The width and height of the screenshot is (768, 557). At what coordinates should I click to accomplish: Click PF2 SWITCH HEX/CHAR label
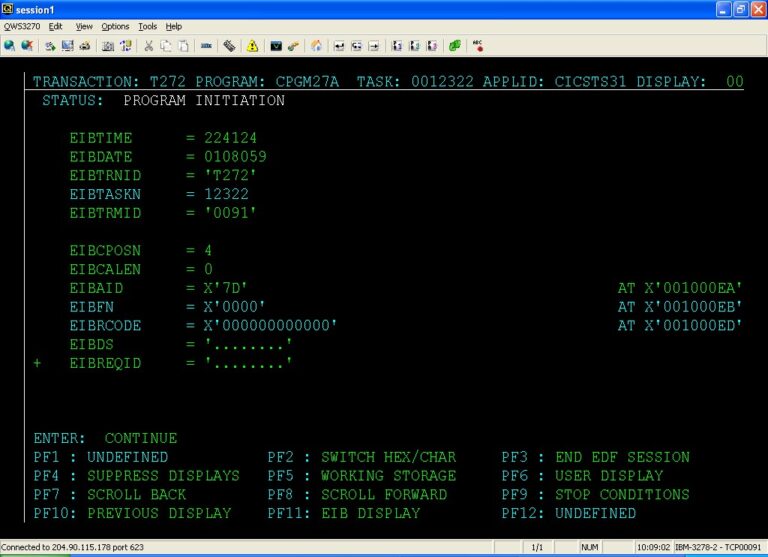361,457
